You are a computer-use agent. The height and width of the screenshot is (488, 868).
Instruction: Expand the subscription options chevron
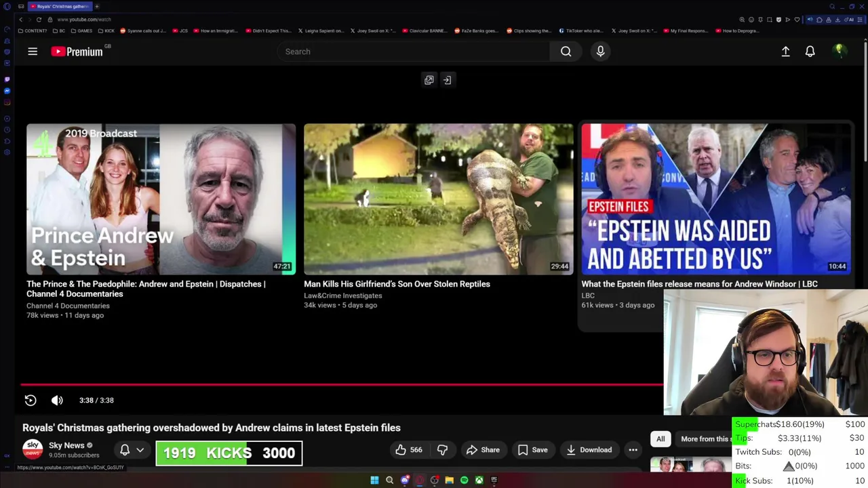coord(140,450)
